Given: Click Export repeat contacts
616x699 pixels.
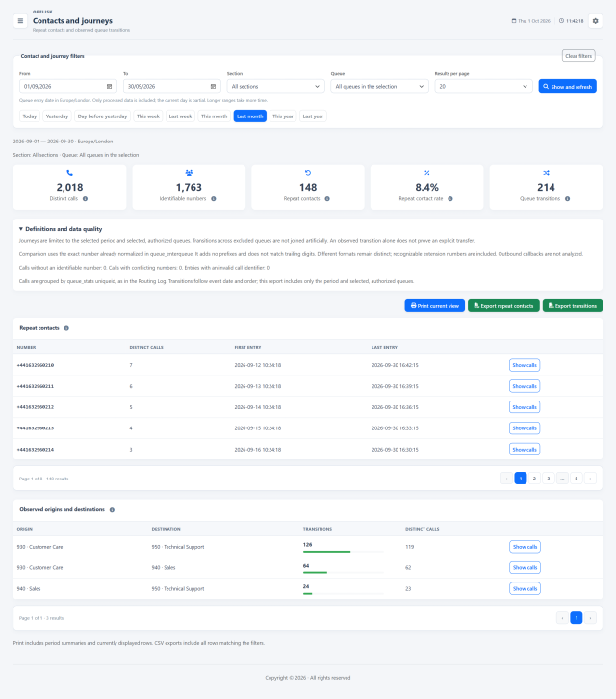Looking at the screenshot, I should (x=503, y=306).
